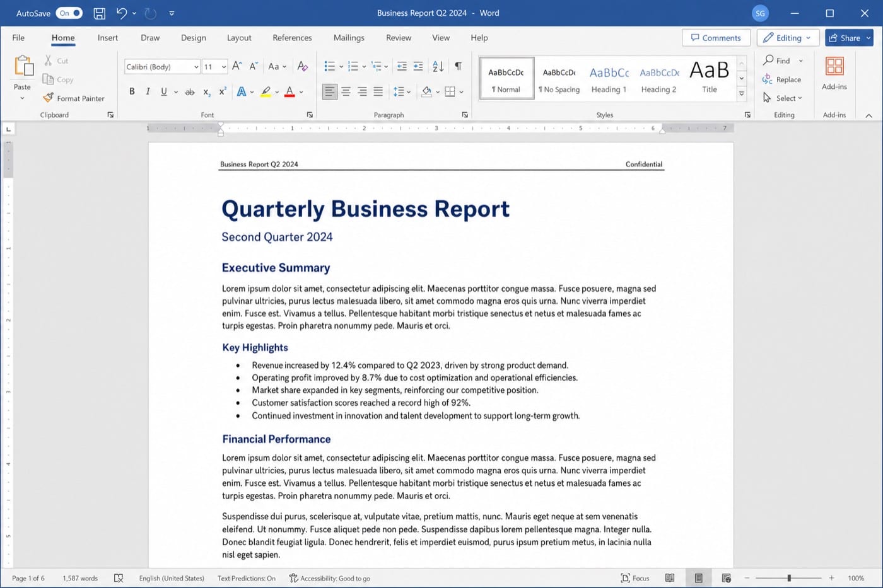Viewport: 883px width, 588px height.
Task: Toggle Print Layout view in status bar
Action: [x=698, y=578]
